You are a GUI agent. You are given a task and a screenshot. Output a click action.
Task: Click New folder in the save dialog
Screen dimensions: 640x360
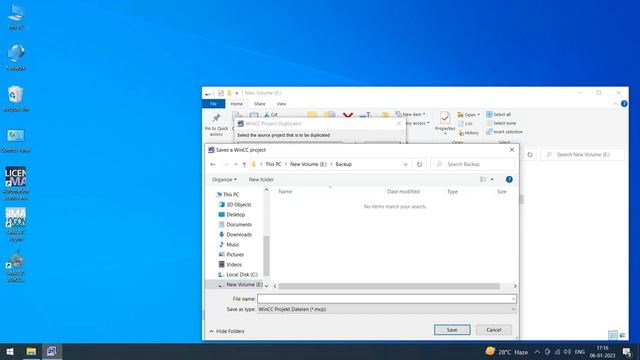coord(261,180)
